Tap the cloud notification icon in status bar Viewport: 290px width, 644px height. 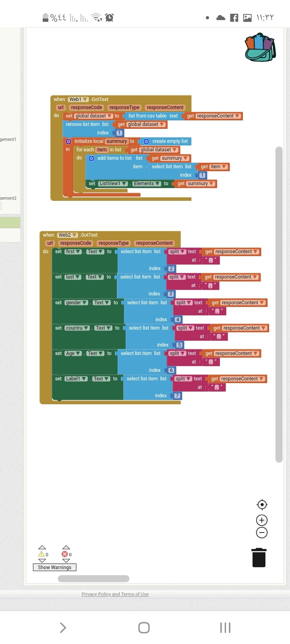(x=221, y=18)
